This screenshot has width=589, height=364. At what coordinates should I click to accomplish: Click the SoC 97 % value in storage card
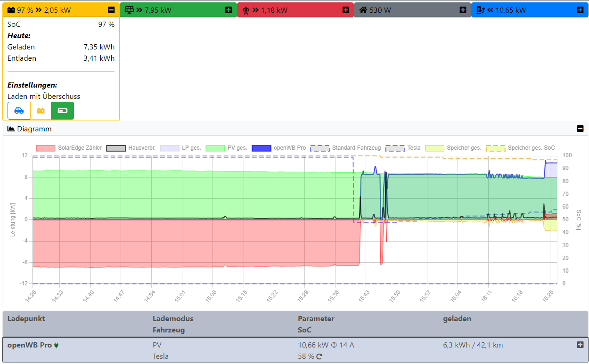(106, 24)
